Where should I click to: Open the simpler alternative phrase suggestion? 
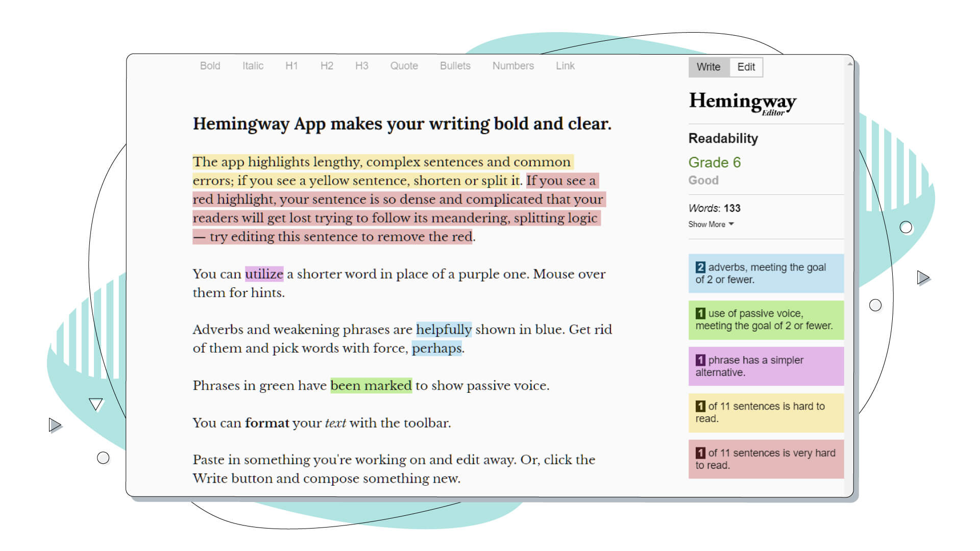[765, 366]
